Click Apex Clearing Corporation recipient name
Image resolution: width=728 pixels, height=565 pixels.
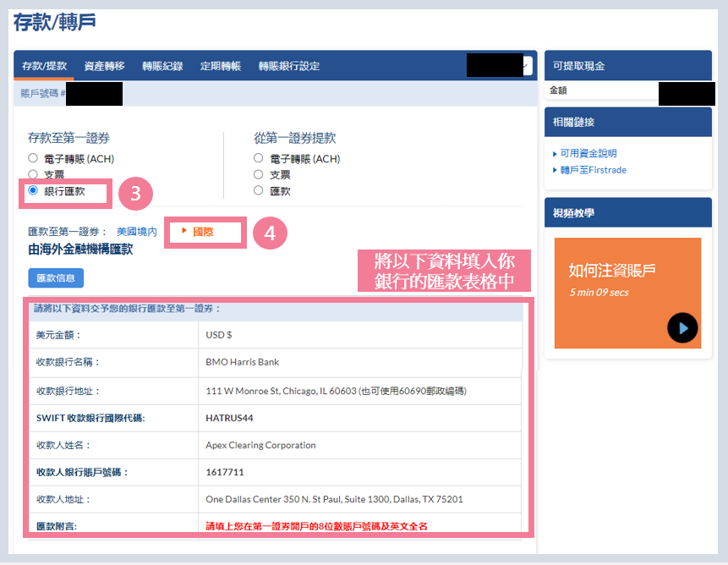[260, 445]
